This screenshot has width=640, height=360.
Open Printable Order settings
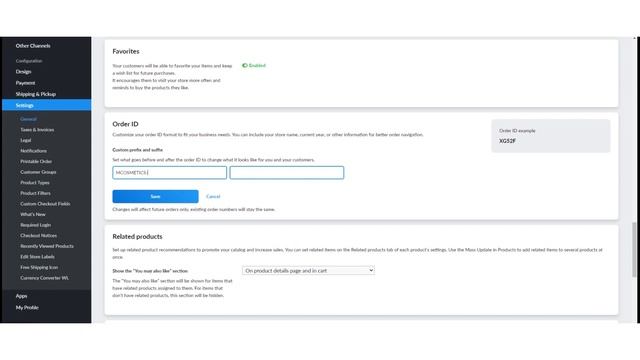coord(36,162)
